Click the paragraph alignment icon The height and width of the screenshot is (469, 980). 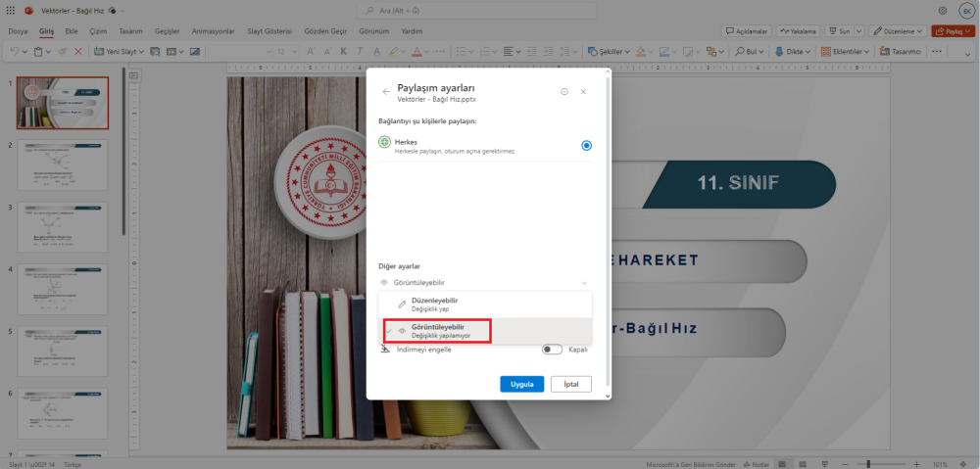pos(508,51)
